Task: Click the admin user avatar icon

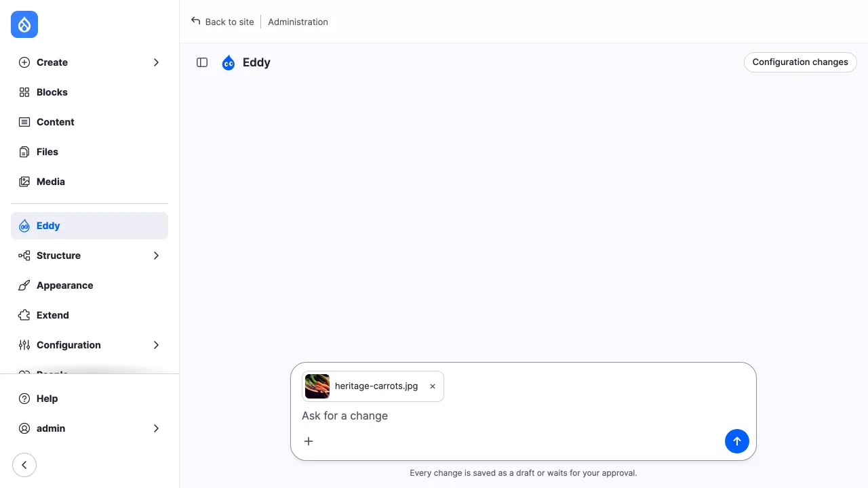Action: tap(24, 428)
